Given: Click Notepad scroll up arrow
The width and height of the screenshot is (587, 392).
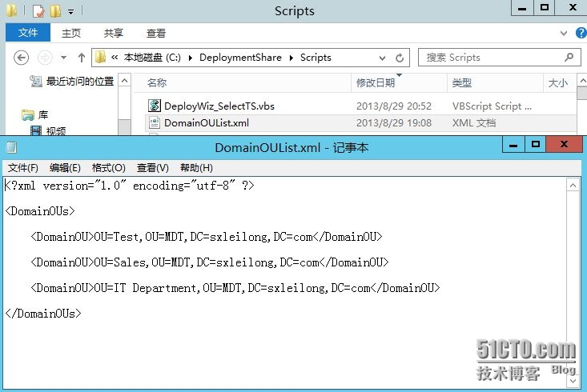Looking at the screenshot, I should tap(573, 185).
